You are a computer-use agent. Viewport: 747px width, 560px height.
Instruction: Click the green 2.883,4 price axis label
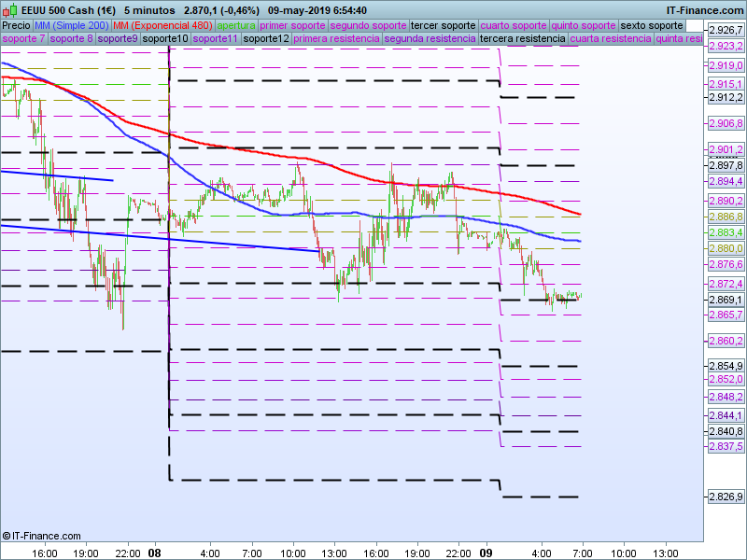[x=726, y=232]
